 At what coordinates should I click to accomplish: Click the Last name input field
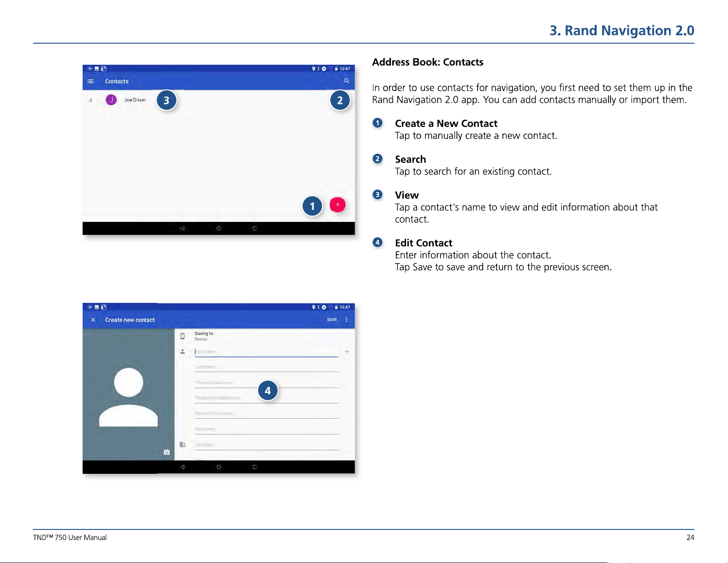266,367
